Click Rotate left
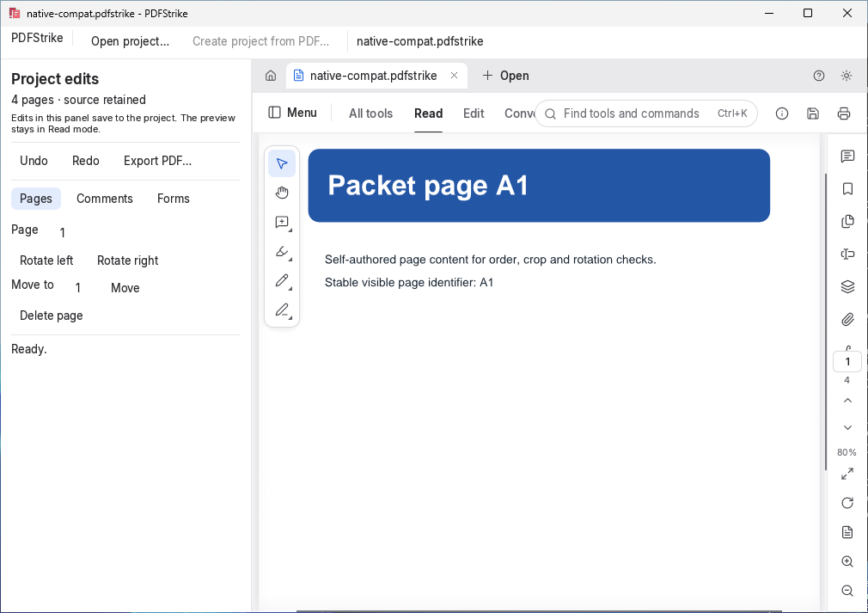This screenshot has width=868, height=613. (x=46, y=261)
